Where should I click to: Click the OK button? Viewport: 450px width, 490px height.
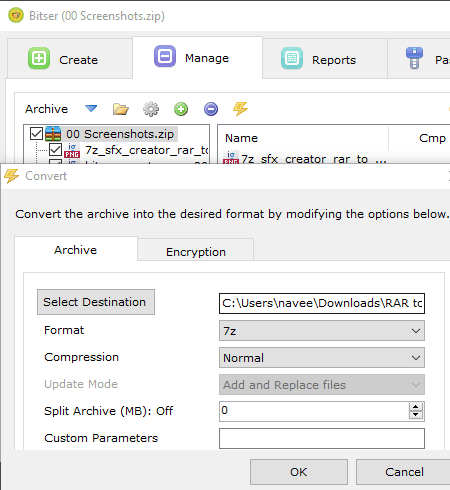(x=299, y=472)
